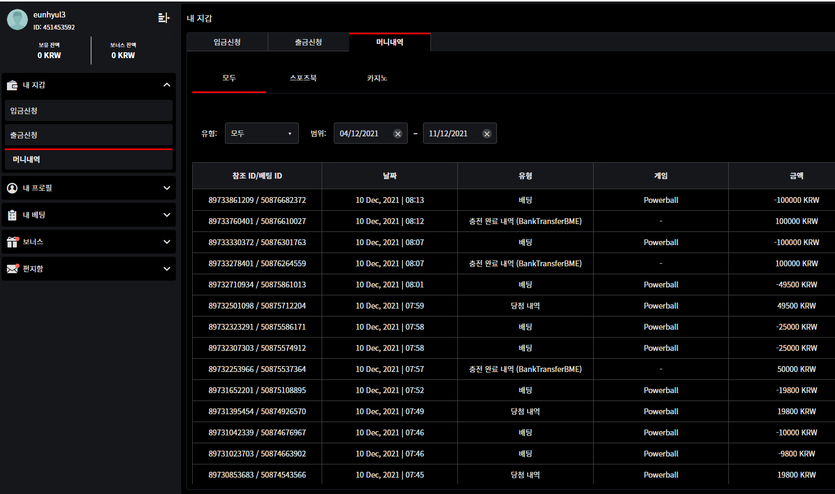Expand the 보너스 section
The image size is (835, 494).
[167, 242]
